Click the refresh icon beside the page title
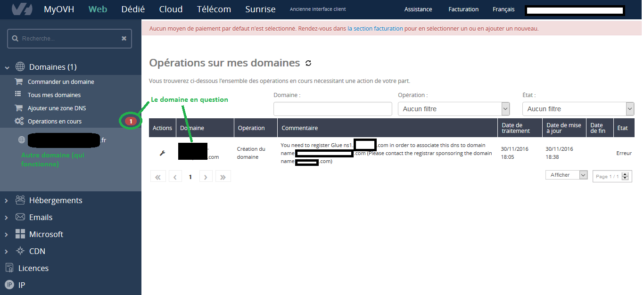 click(308, 63)
